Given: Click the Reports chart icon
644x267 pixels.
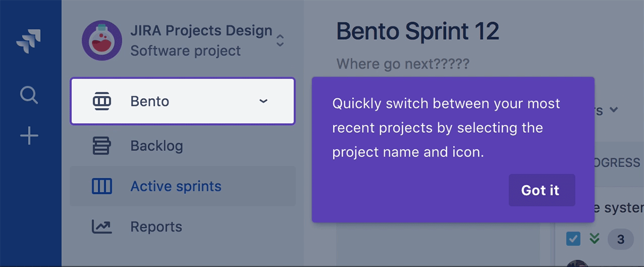Looking at the screenshot, I should click(x=102, y=227).
